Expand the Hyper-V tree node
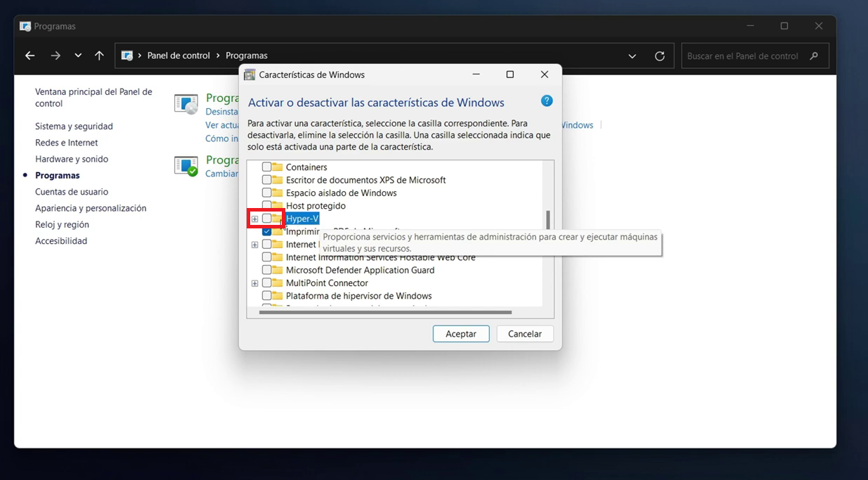Image resolution: width=868 pixels, height=480 pixels. coord(254,219)
